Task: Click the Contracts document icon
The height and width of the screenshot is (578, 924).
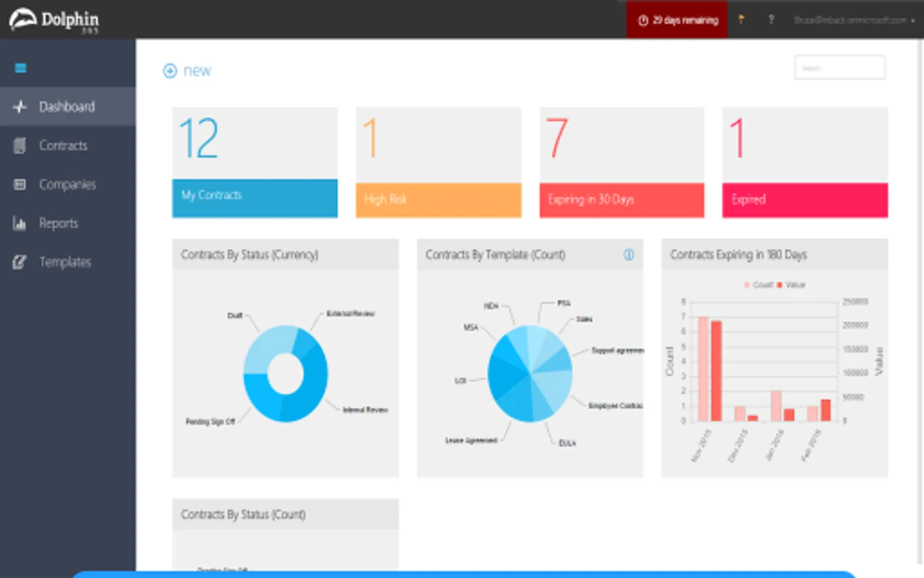Action: point(20,146)
